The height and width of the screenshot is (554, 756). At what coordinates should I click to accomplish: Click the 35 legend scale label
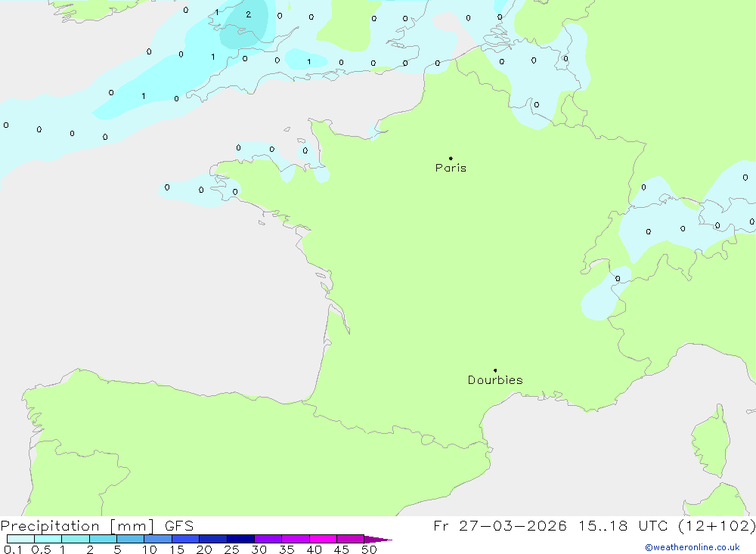click(287, 549)
